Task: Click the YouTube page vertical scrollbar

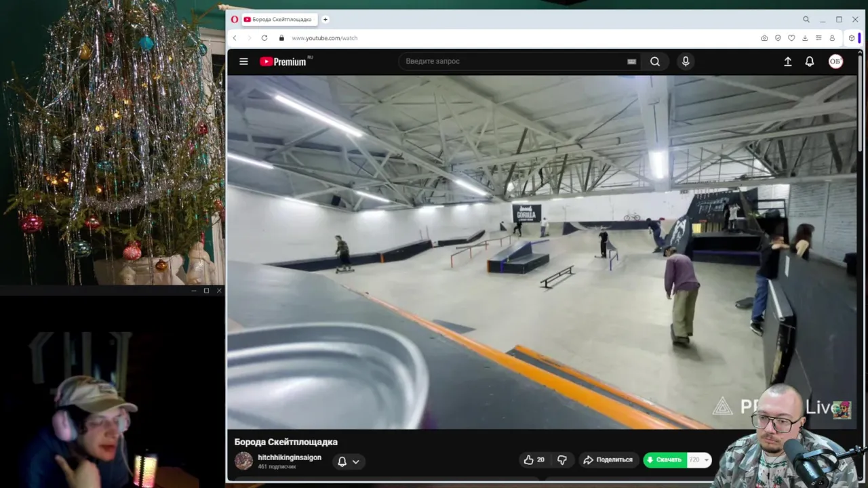Action: (x=860, y=104)
